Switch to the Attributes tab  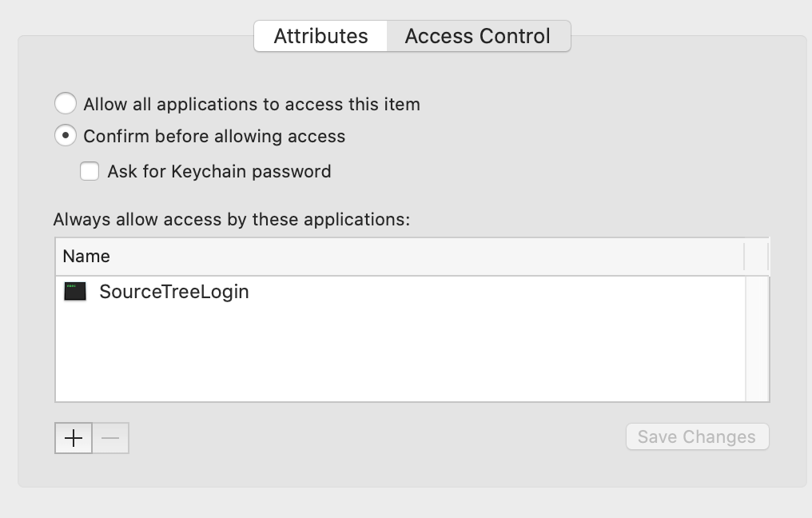click(320, 35)
